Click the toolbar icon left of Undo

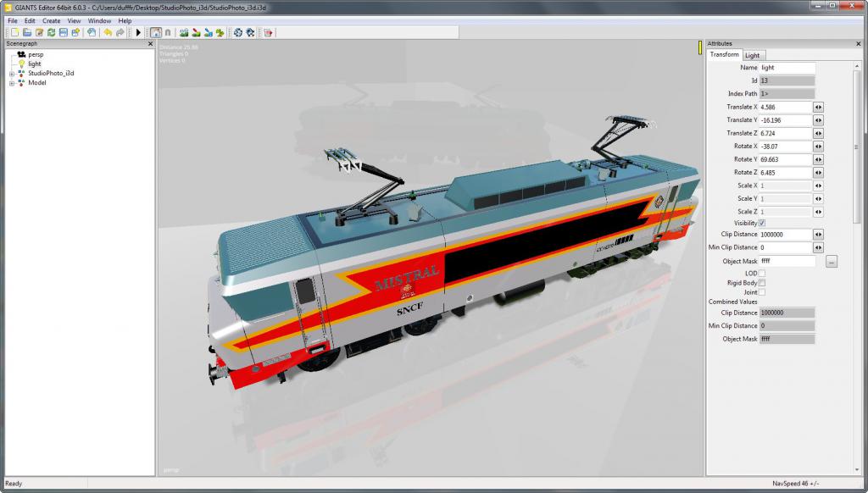pyautogui.click(x=92, y=33)
